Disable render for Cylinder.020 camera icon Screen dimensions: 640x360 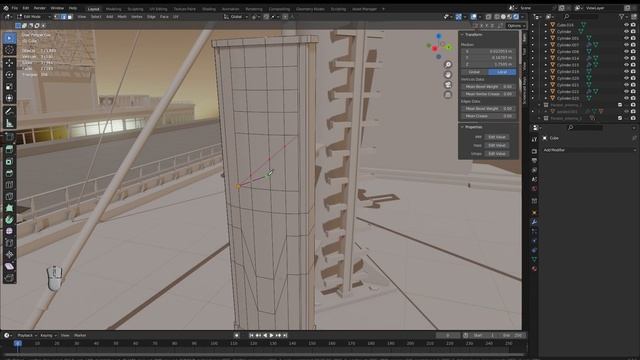633,78
